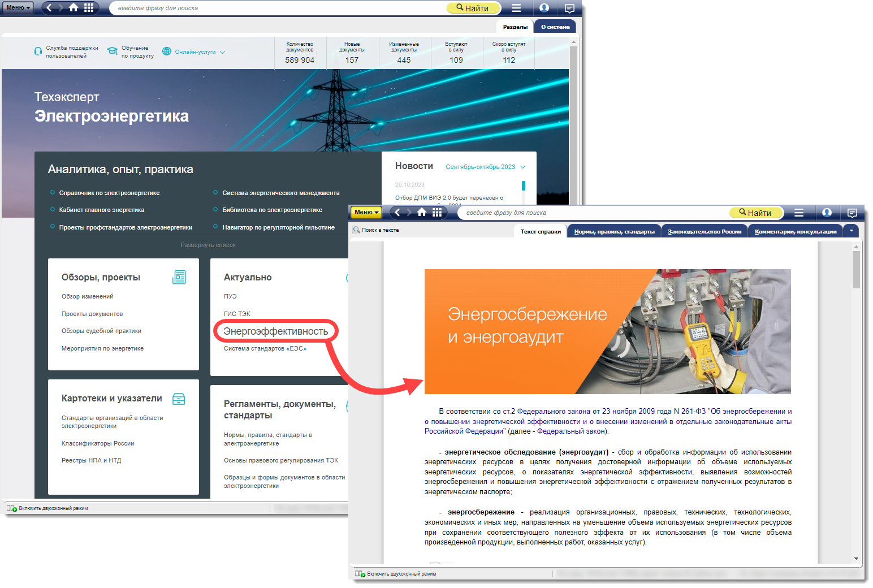Go back with the arrow in the back window toolbar
Screen dimensions: 873x588
click(x=49, y=7)
